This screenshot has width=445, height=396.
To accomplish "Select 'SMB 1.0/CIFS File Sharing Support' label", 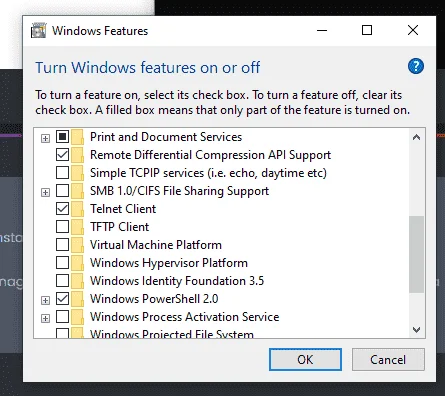I will (x=179, y=191).
